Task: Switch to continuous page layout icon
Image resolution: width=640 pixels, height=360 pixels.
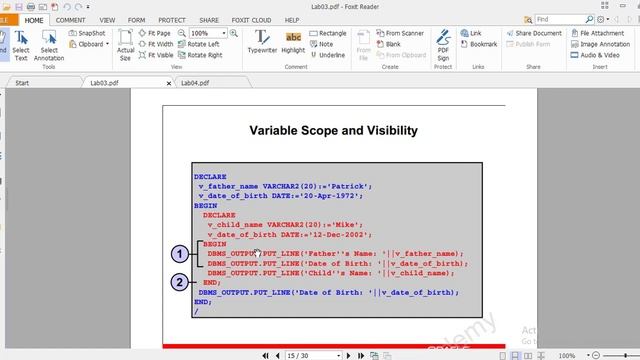Action: [516, 356]
